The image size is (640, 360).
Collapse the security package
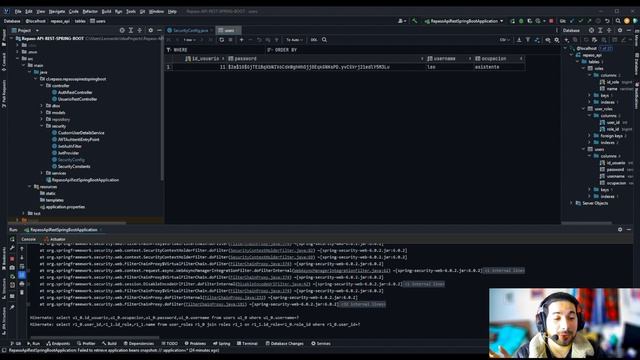click(42, 126)
